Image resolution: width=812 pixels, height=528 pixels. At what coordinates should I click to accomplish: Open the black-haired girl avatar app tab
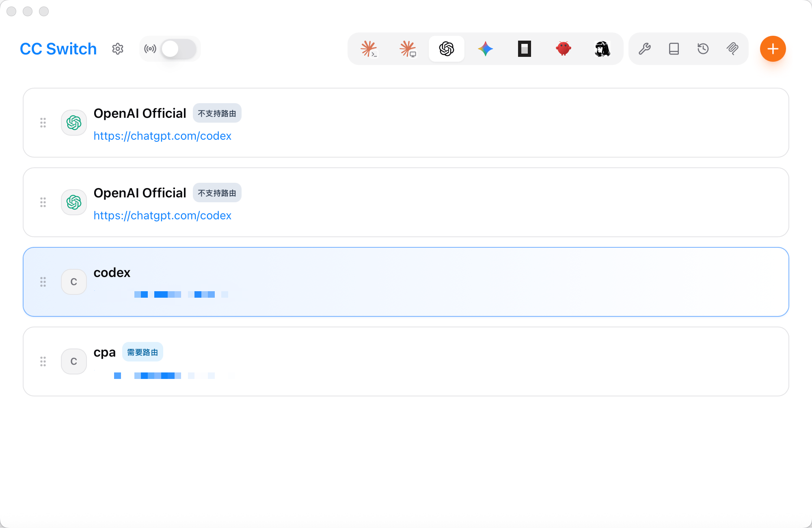pos(603,49)
